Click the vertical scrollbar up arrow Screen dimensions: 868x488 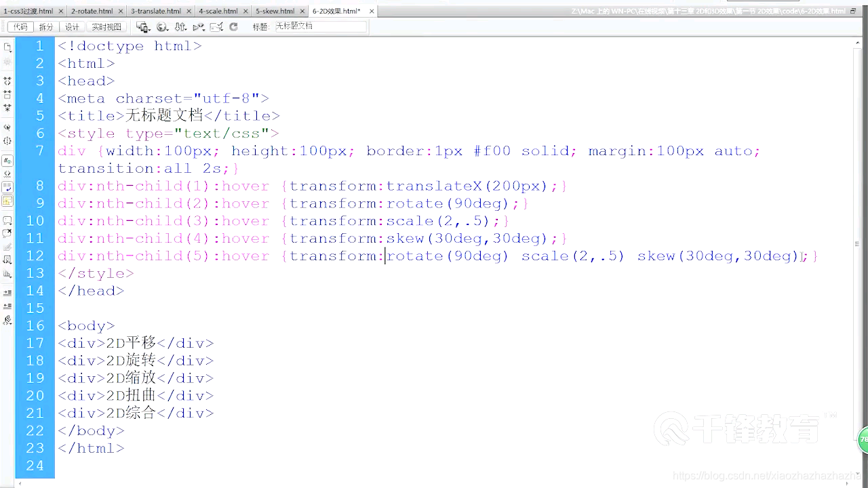tap(857, 42)
